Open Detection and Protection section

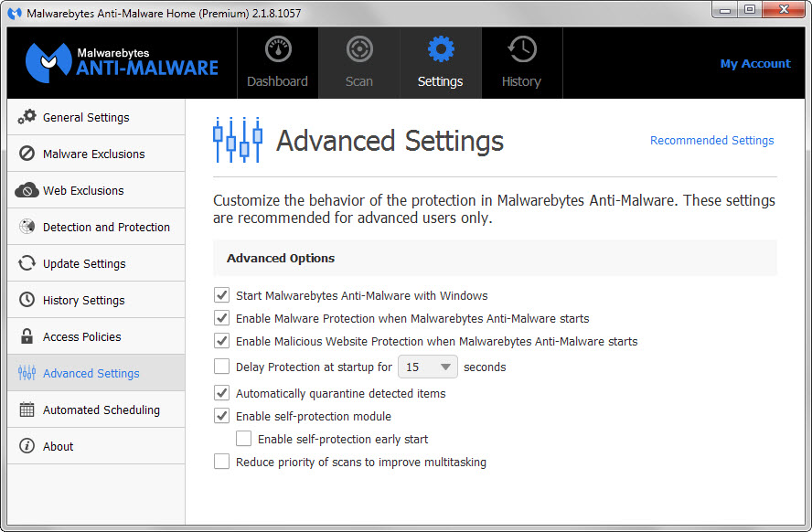click(96, 227)
